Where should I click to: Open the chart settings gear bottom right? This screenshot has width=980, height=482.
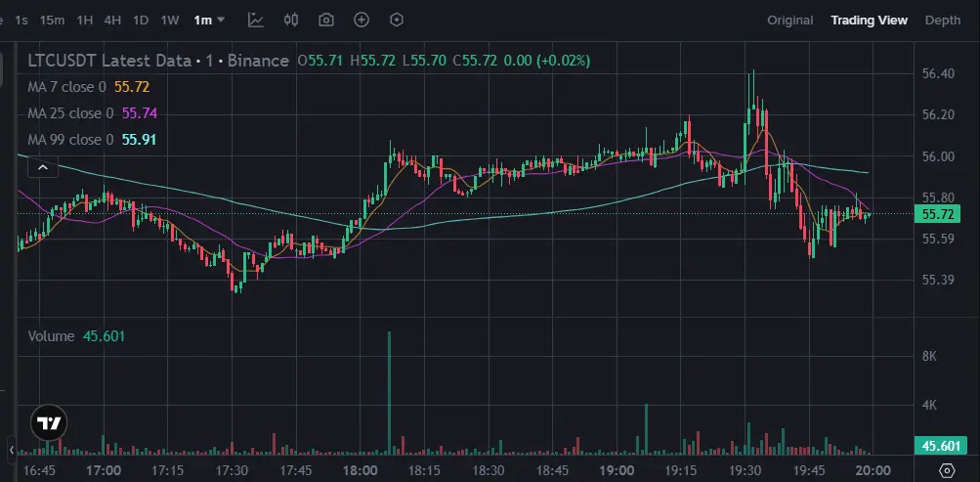point(947,470)
